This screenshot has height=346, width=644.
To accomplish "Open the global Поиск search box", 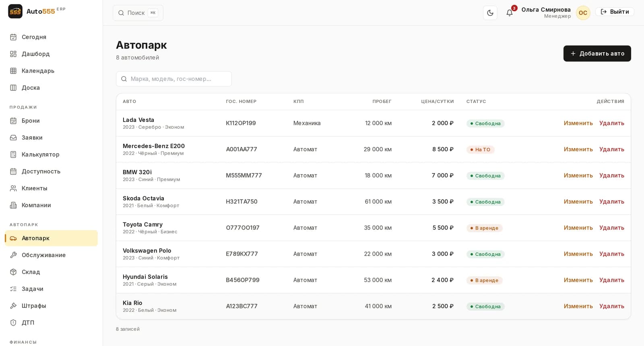I will 138,13.
